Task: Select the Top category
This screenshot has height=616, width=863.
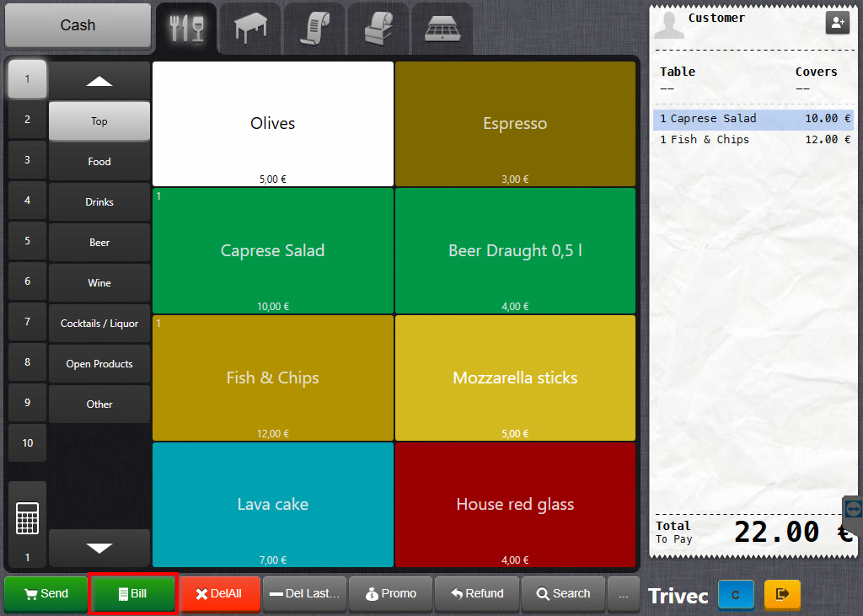Action: pyautogui.click(x=99, y=121)
